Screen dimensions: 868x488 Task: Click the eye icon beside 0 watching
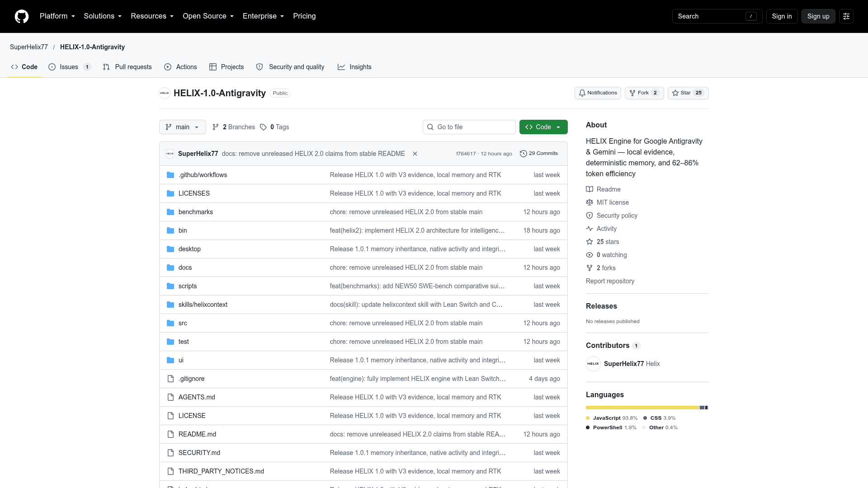(590, 255)
